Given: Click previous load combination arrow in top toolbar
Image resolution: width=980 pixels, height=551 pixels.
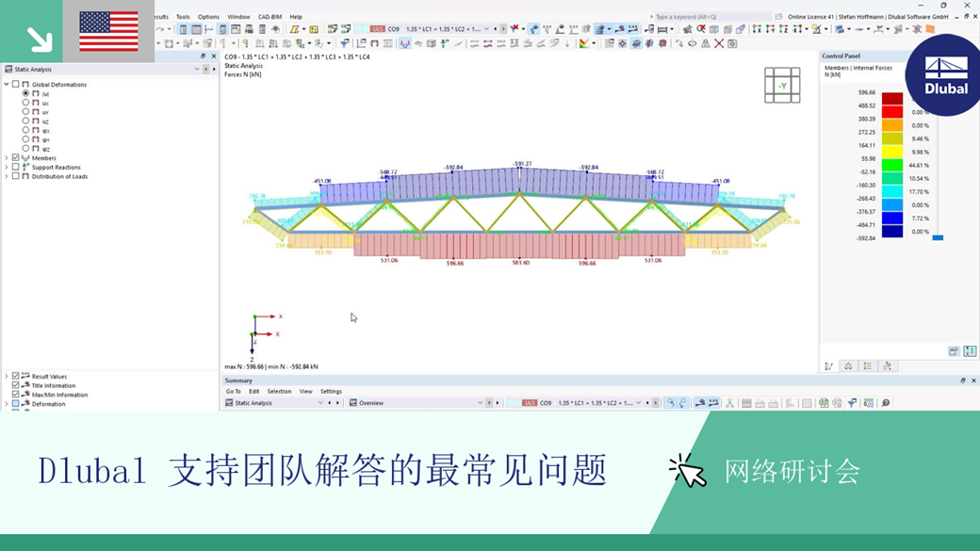Looking at the screenshot, I should [x=496, y=29].
